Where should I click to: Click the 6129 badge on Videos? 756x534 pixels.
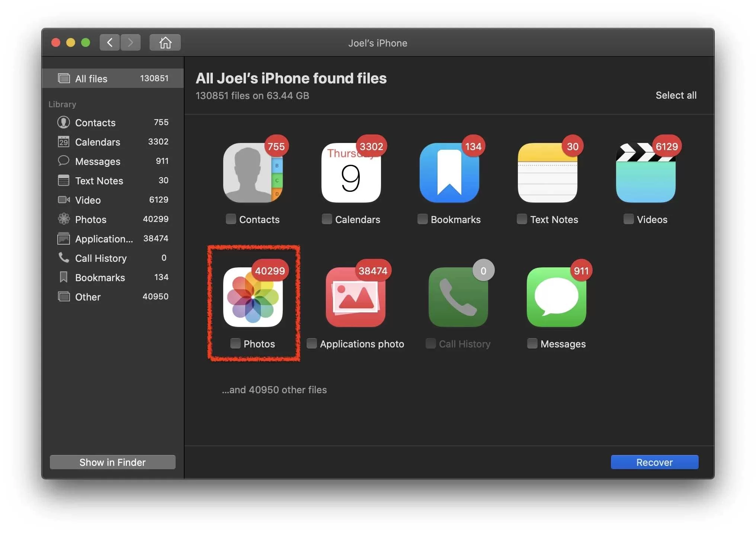click(667, 146)
